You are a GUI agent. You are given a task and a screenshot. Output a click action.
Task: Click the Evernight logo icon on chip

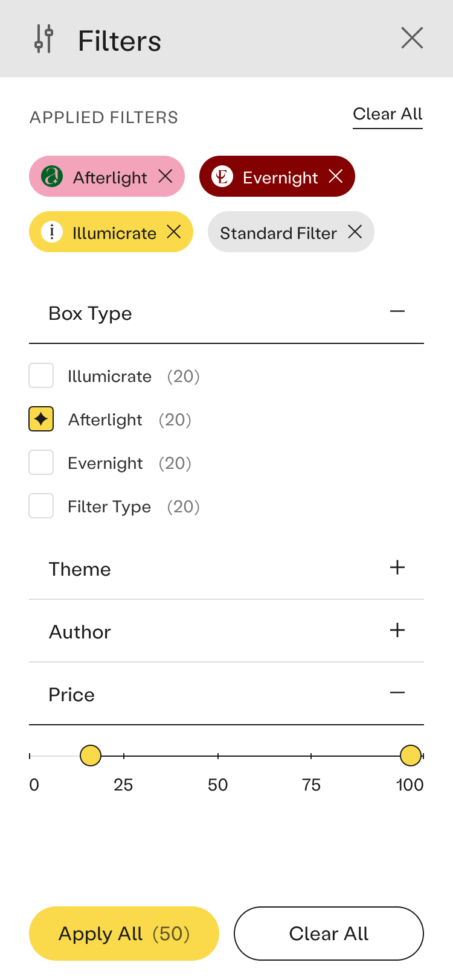coord(222,176)
